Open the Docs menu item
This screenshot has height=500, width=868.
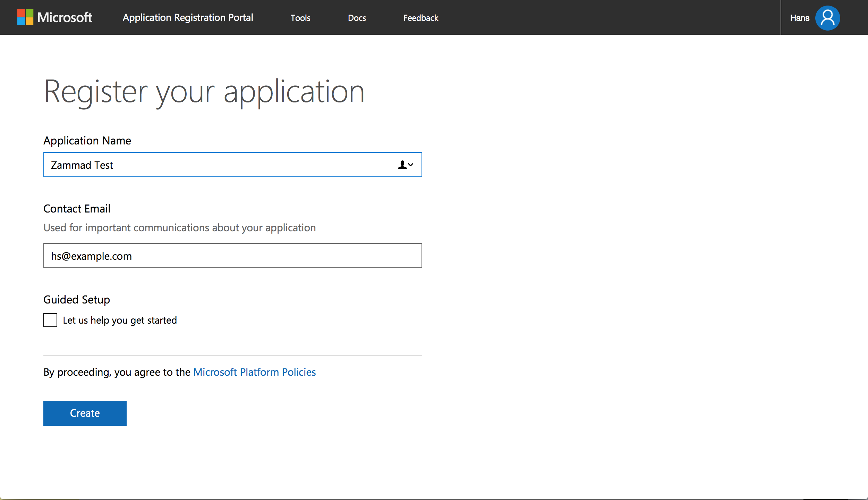tap(357, 18)
